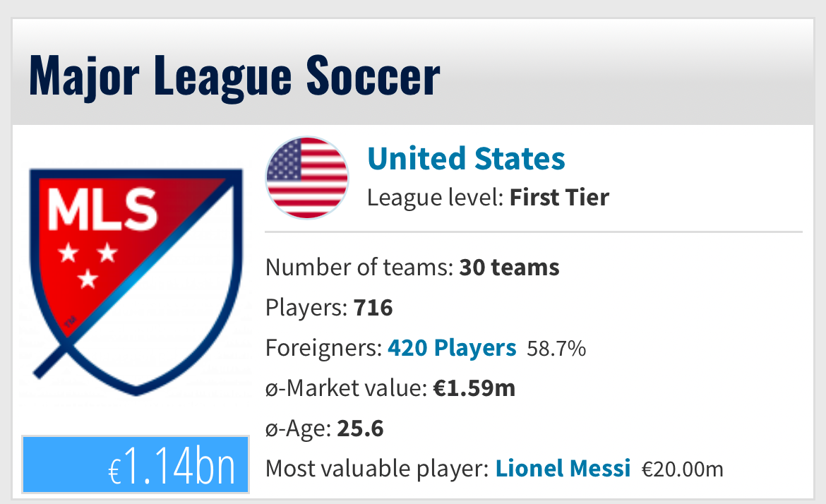Screen dimensions: 826x504
Task: Click the Most valuable player label
Action: [x=377, y=469]
